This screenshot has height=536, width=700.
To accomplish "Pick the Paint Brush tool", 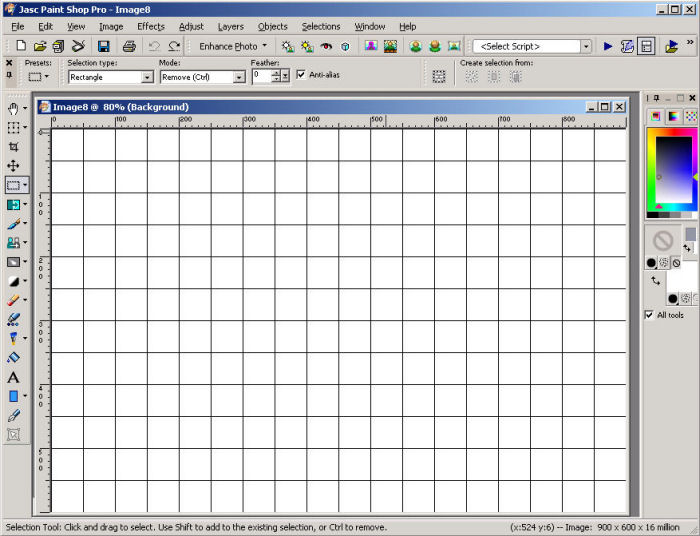I will (13, 223).
